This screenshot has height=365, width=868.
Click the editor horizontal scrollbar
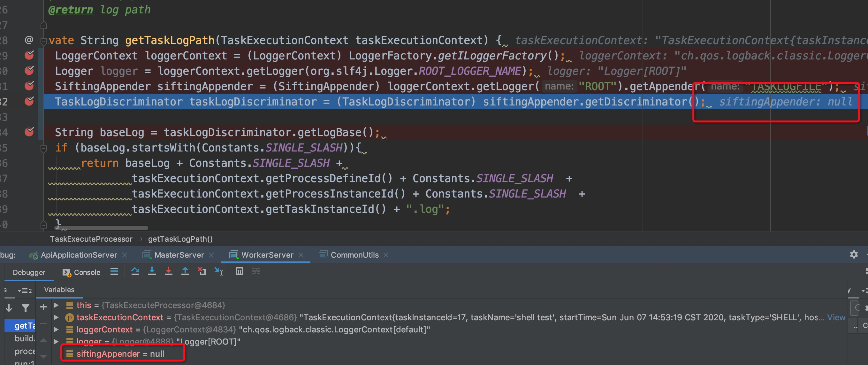coord(101,228)
